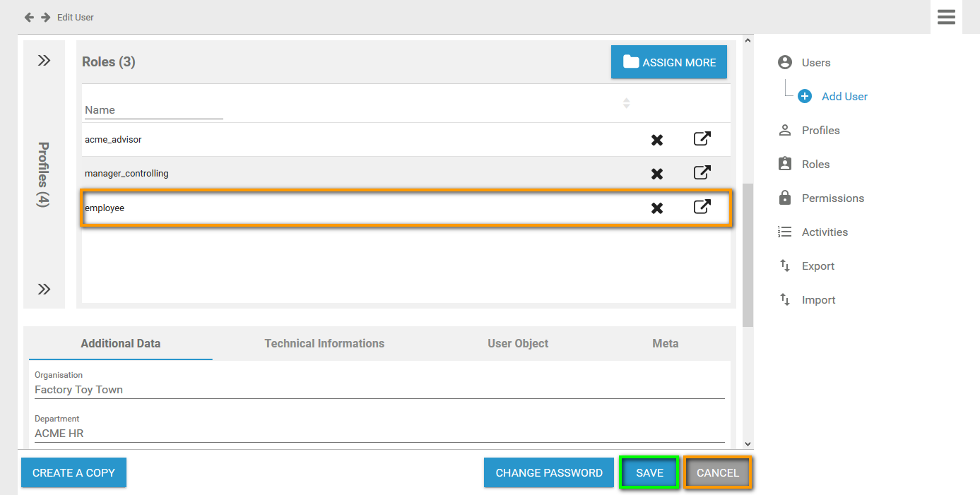Go forward with the right arrow icon
This screenshot has height=495, width=980.
(x=45, y=17)
